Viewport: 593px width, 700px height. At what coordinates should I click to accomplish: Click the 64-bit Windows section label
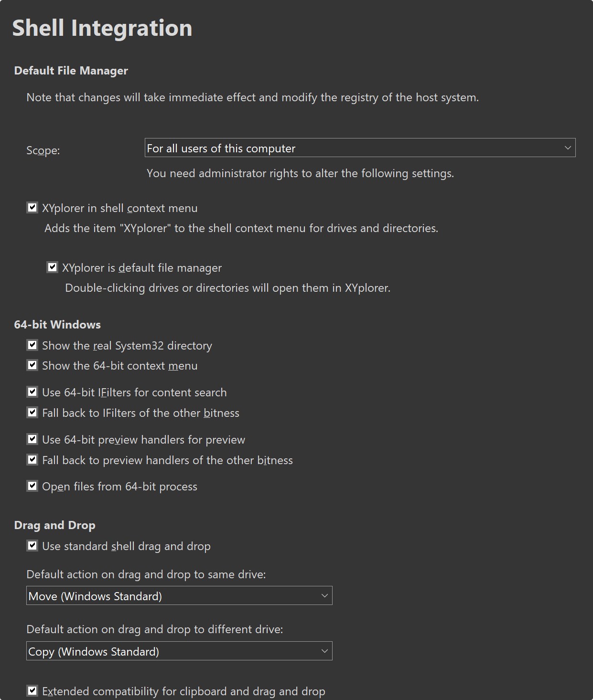click(x=57, y=325)
